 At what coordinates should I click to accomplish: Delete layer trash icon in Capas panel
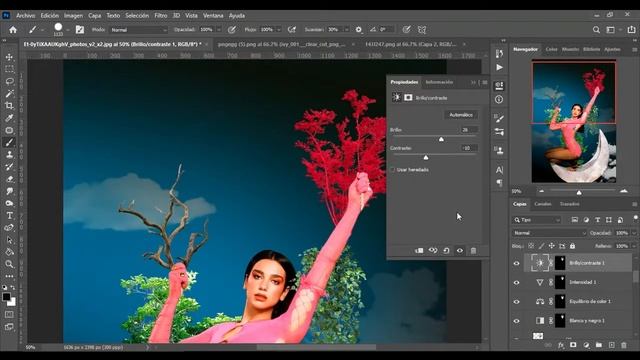pyautogui.click(x=624, y=345)
